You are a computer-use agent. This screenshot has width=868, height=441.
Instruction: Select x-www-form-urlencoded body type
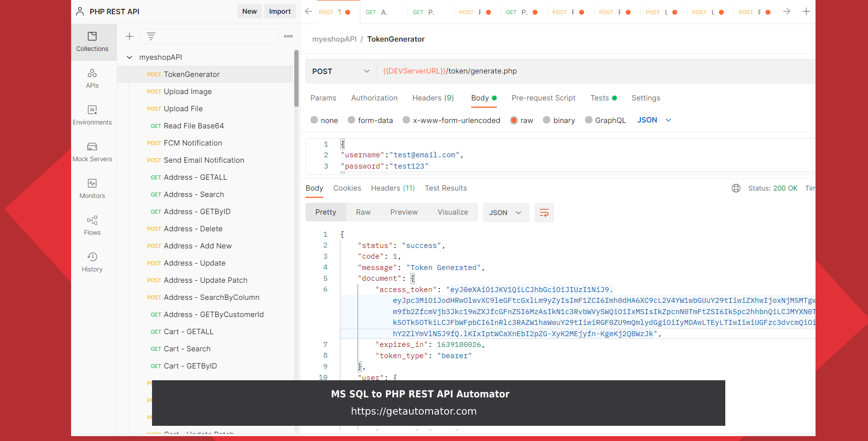(x=407, y=120)
